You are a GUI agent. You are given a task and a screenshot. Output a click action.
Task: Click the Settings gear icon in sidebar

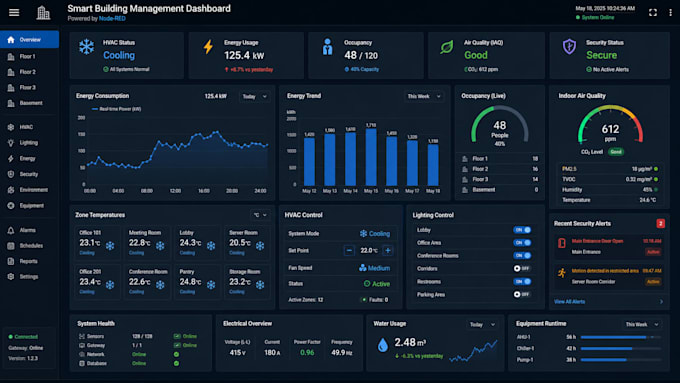click(x=11, y=277)
